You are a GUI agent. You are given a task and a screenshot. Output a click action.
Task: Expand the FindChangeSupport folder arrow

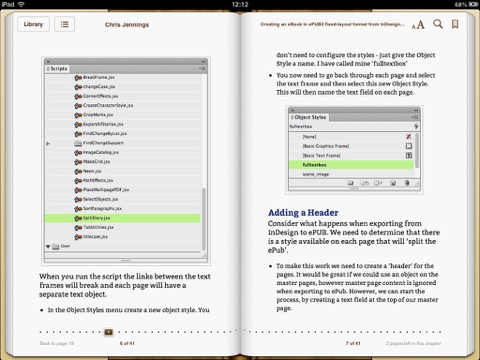pyautogui.click(x=48, y=143)
